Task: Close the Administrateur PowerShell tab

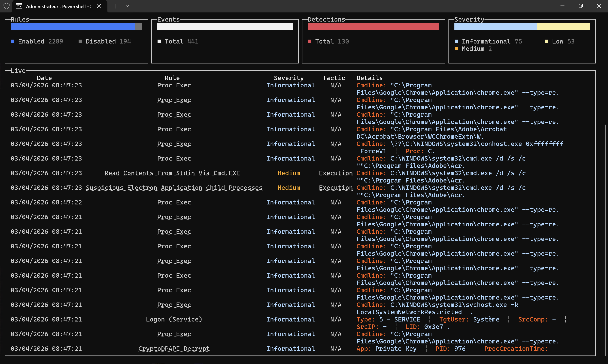Action: tap(99, 6)
